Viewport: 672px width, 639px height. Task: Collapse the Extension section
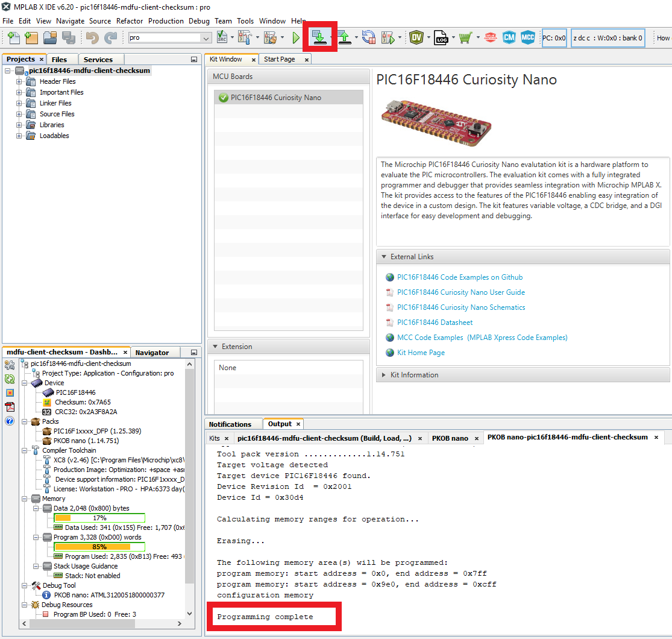(215, 346)
